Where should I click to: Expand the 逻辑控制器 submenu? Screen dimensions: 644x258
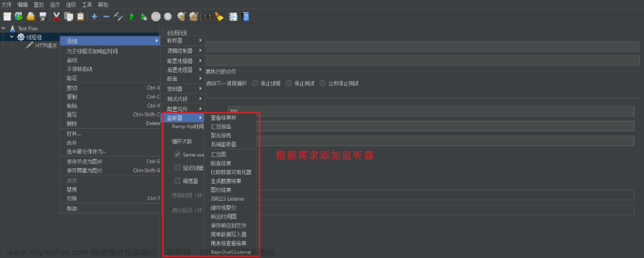184,50
